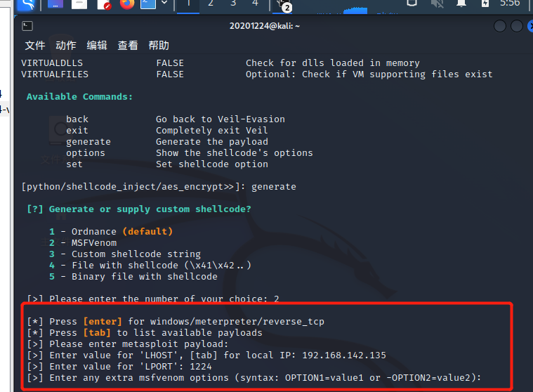
Task: Click 'Check for dlls loaded in memory'
Action: [333, 63]
